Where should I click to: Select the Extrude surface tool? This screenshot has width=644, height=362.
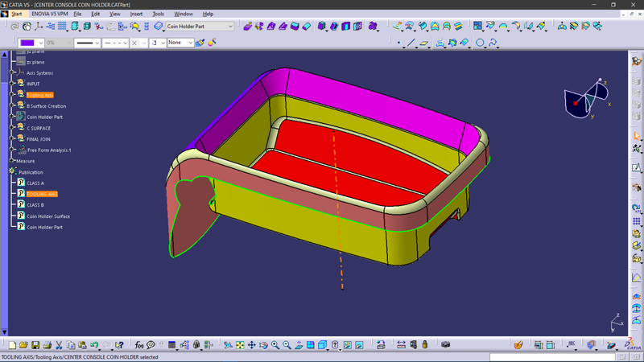(x=396, y=27)
